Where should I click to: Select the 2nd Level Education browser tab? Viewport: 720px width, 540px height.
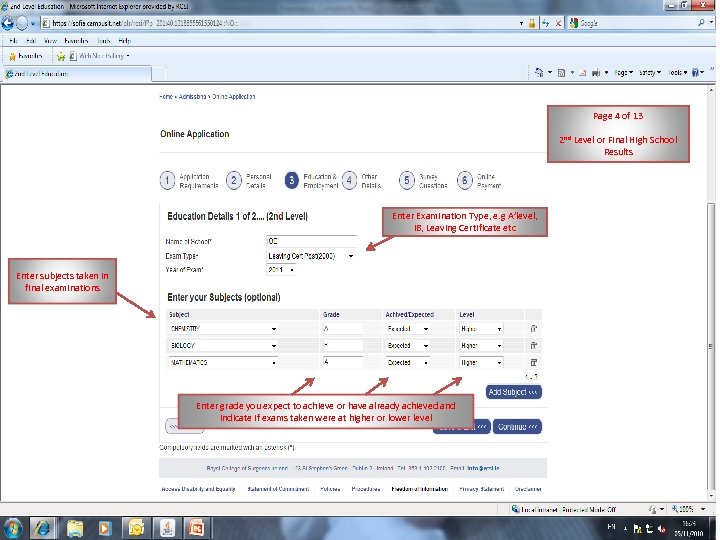point(76,73)
